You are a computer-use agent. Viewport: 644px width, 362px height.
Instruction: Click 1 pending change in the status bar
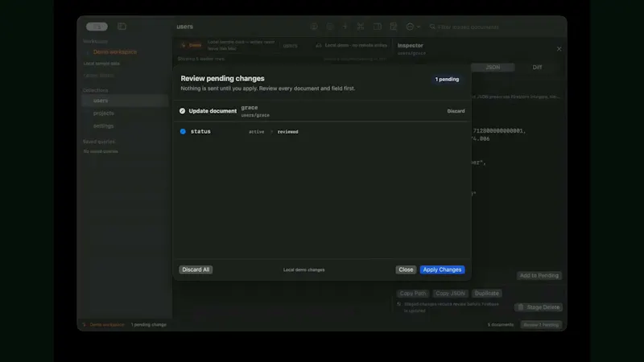coord(149,325)
